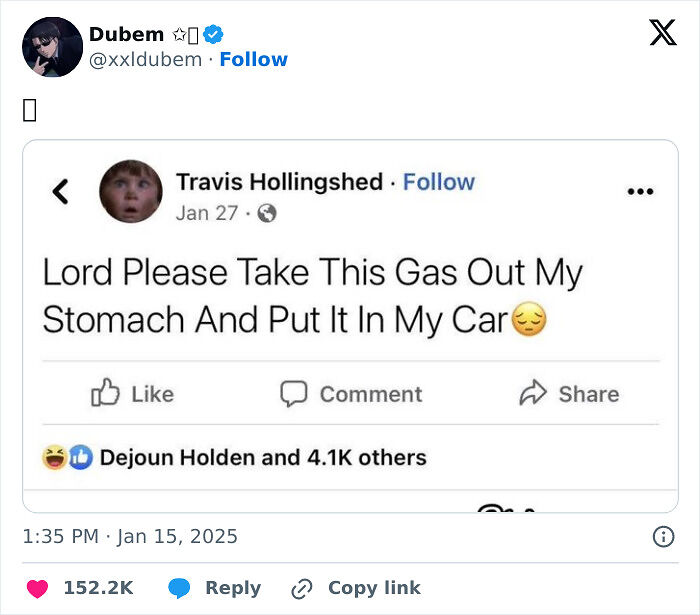Open Dubem's profile avatar
This screenshot has height=615, width=700.
pos(52,47)
